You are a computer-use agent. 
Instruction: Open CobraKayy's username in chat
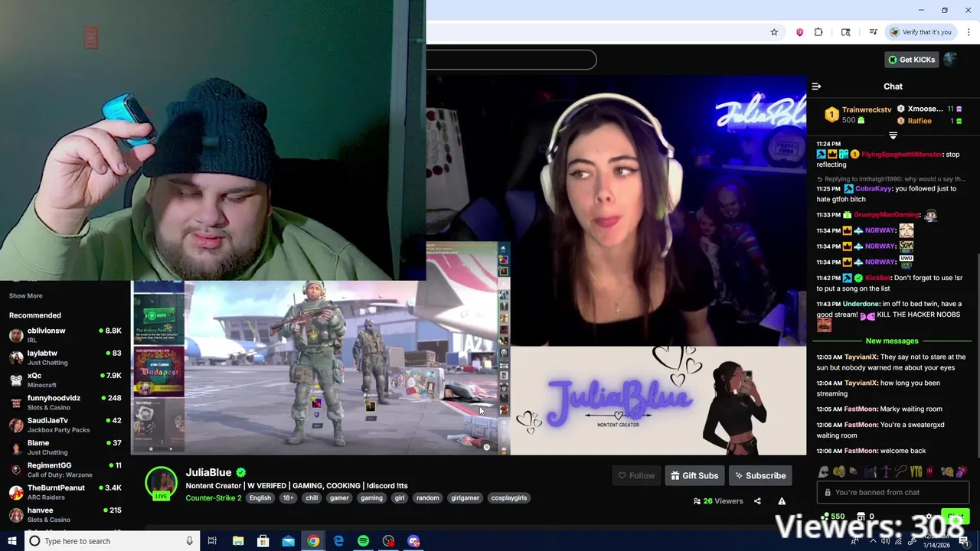[872, 189]
